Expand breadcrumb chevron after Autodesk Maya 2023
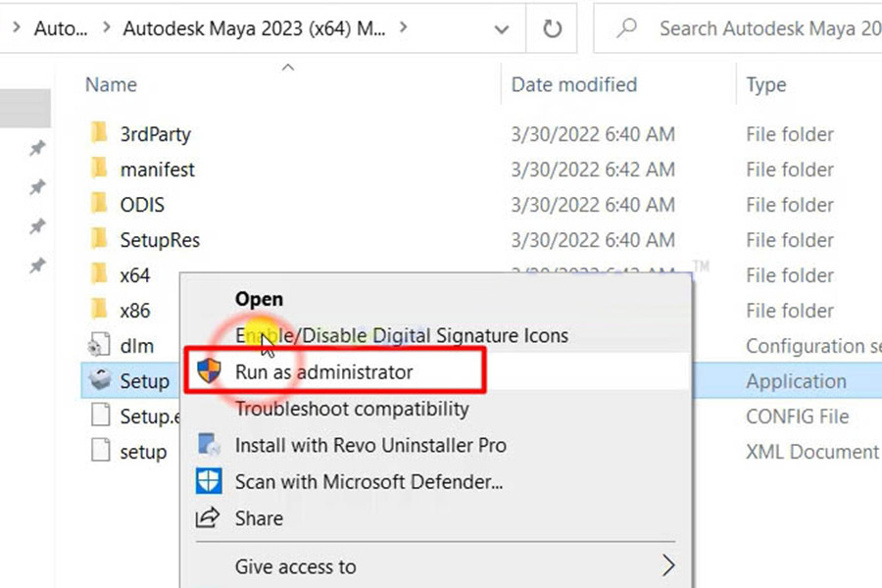The image size is (882, 588). coord(403,26)
